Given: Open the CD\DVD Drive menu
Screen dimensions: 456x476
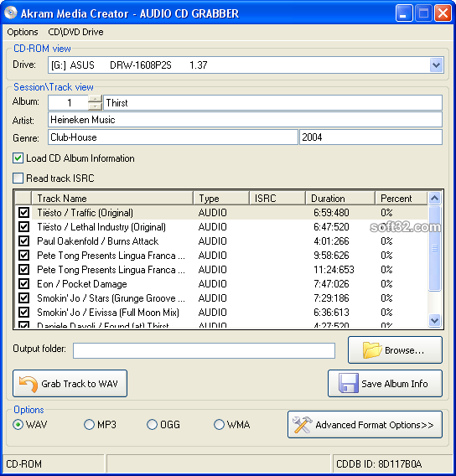Looking at the screenshot, I should click(x=75, y=32).
